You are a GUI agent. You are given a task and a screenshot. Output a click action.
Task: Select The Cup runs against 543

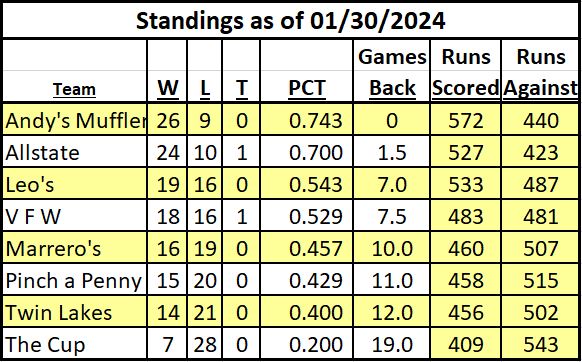540,343
